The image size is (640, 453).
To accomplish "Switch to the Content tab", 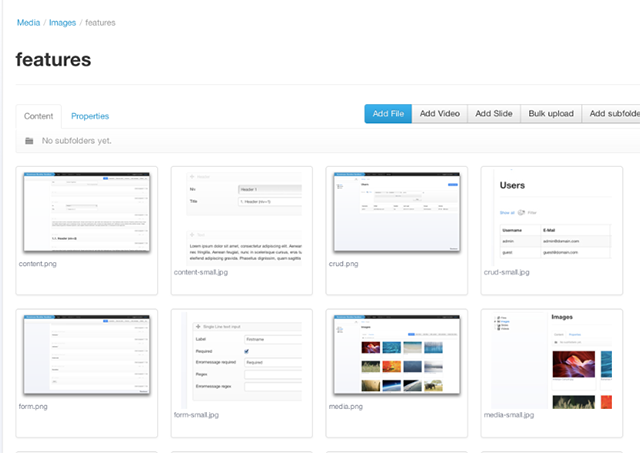I will pyautogui.click(x=38, y=116).
